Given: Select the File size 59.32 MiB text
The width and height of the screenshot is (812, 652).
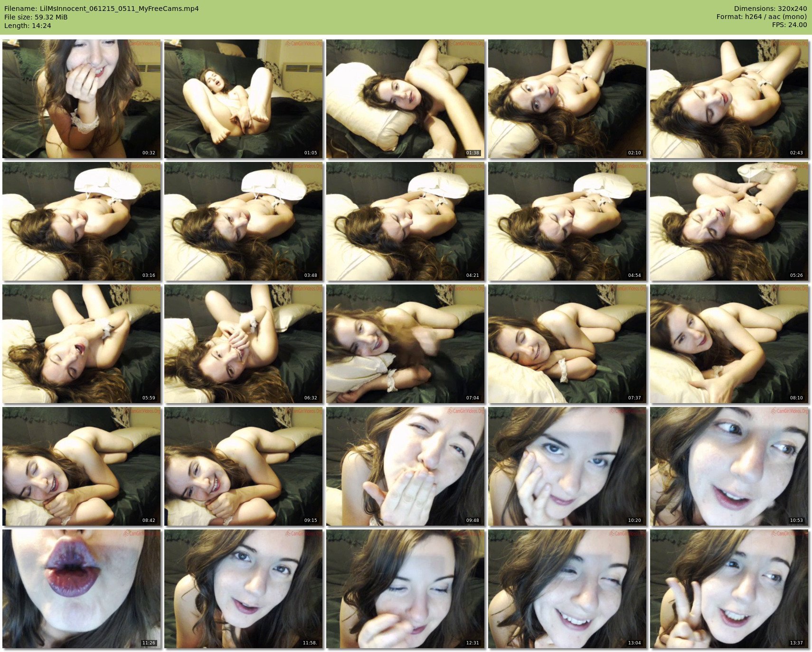Looking at the screenshot, I should [36, 17].
